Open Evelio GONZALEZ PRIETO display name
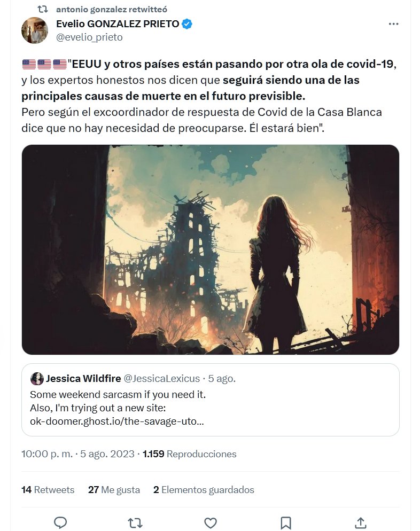 click(x=118, y=24)
